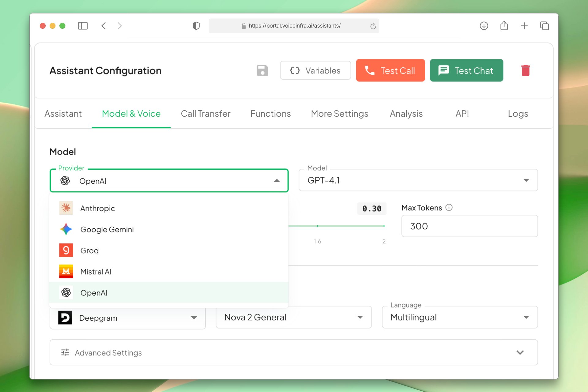
Task: Open the Nova 2 General dropdown
Action: (x=294, y=317)
